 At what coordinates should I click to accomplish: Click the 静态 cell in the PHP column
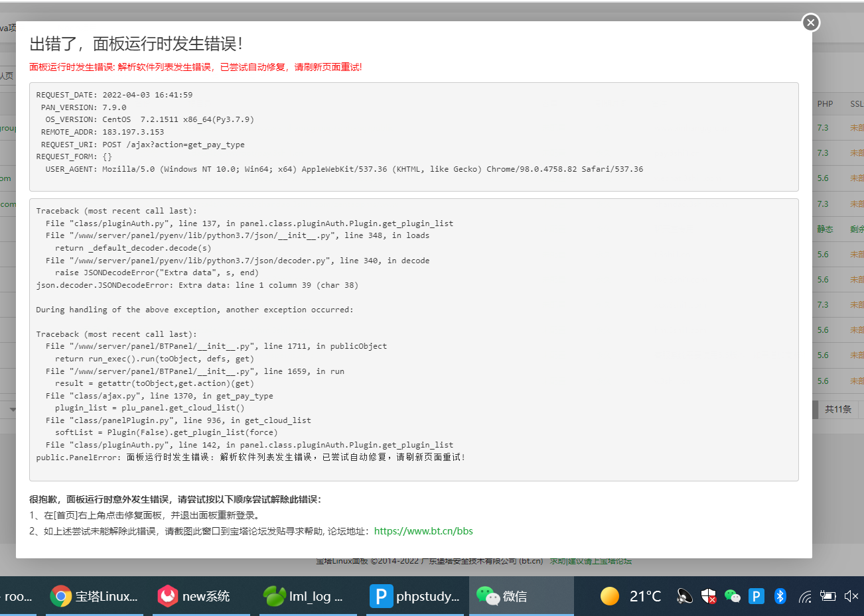tap(825, 229)
